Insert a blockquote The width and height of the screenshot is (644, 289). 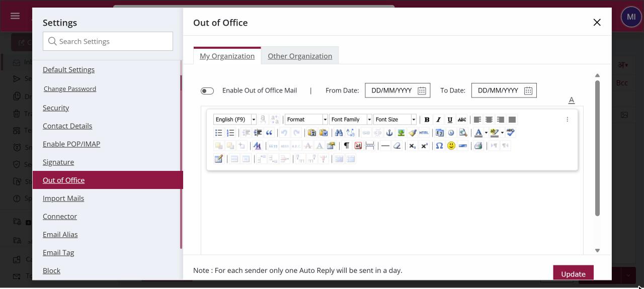[269, 133]
